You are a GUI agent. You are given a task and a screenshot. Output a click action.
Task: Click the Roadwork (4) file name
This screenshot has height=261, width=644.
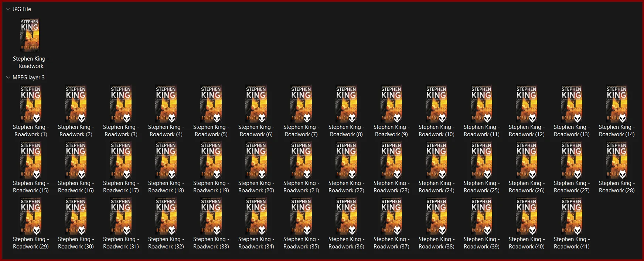tap(166, 131)
